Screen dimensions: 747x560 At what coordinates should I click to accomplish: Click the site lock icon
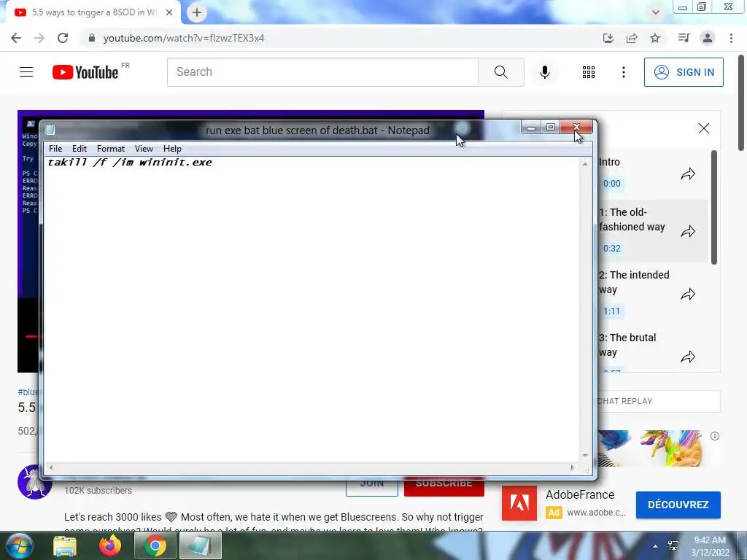[92, 38]
